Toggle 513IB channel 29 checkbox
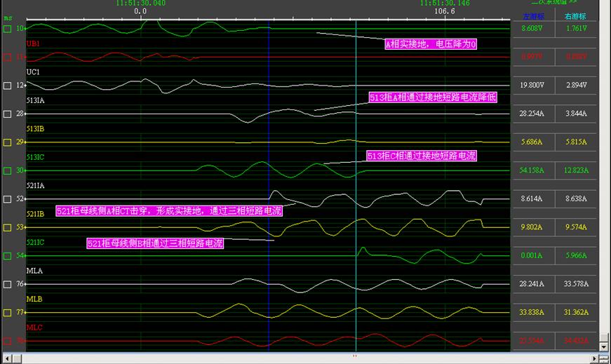The width and height of the screenshot is (611, 364). [x=7, y=142]
